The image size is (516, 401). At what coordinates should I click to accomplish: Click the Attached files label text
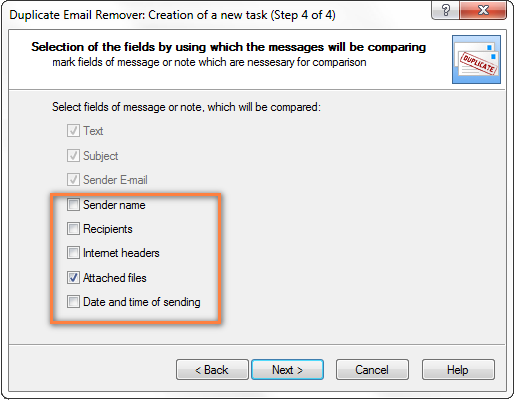[115, 278]
